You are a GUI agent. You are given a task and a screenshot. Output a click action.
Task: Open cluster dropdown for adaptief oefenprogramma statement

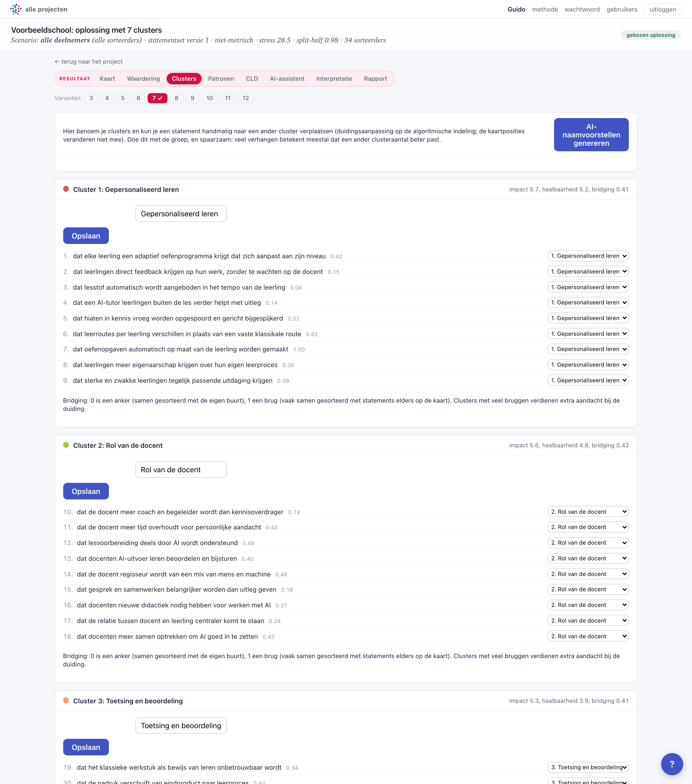click(x=588, y=256)
